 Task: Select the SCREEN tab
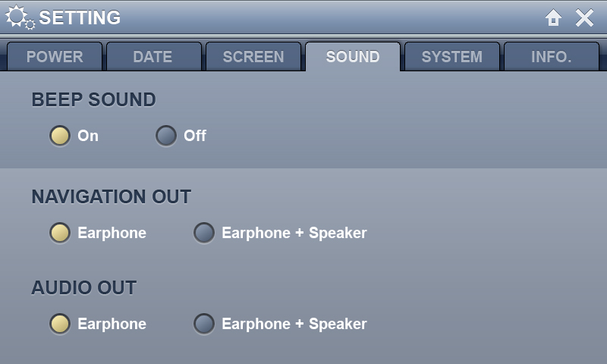pyautogui.click(x=253, y=56)
